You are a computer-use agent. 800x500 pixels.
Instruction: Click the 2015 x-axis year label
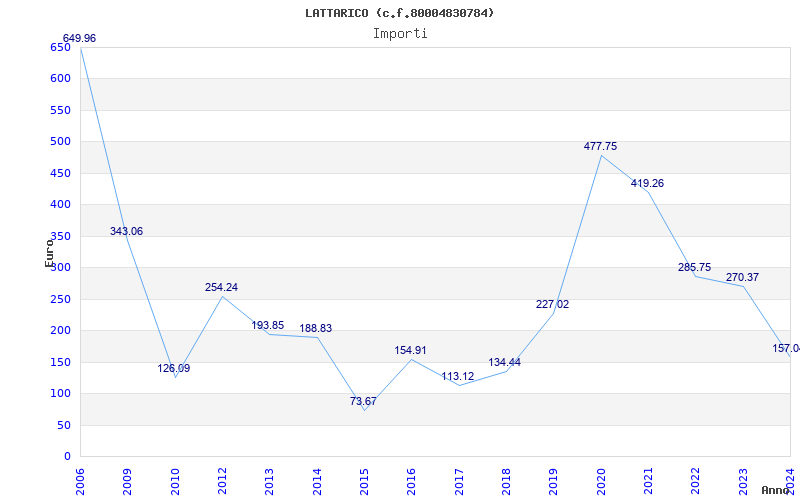(x=364, y=481)
